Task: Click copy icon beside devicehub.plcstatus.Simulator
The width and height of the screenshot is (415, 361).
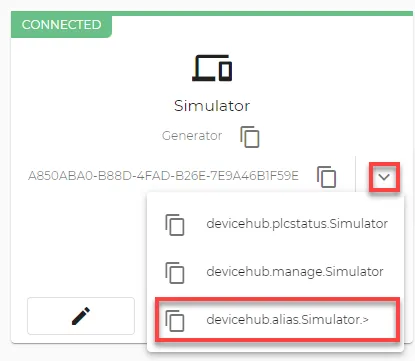Action: point(175,225)
